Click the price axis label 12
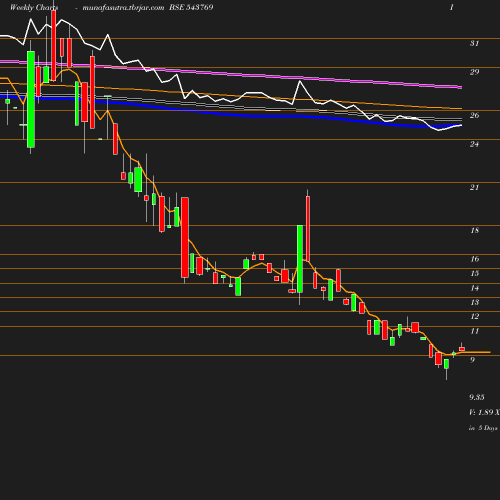The height and width of the screenshot is (500, 500). 474,317
